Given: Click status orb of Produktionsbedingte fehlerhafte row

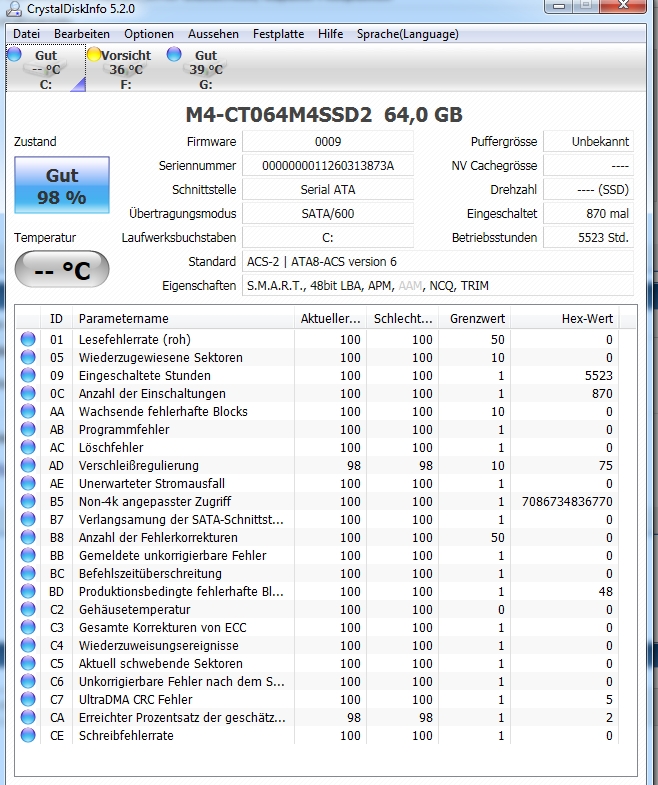Looking at the screenshot, I should pos(28,591).
